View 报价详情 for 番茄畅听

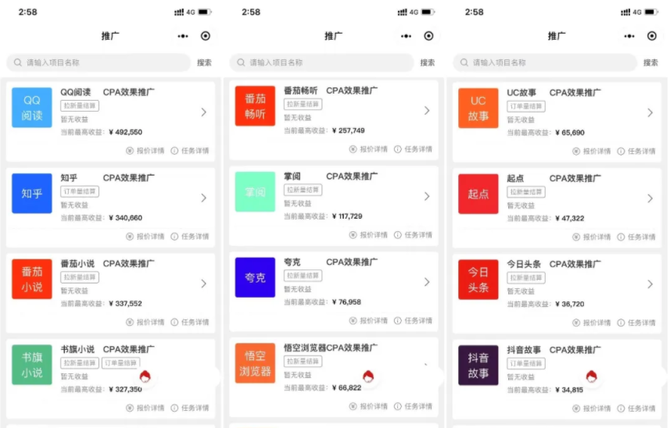click(368, 149)
